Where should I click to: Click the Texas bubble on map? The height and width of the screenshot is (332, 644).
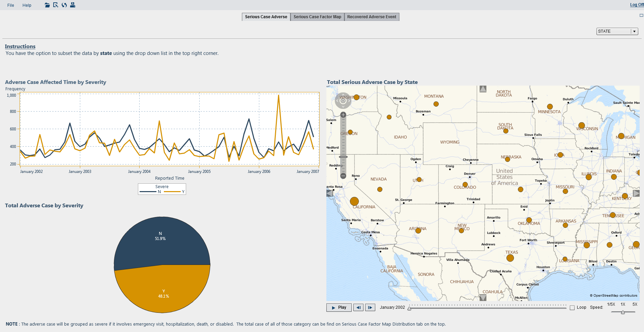[510, 258]
